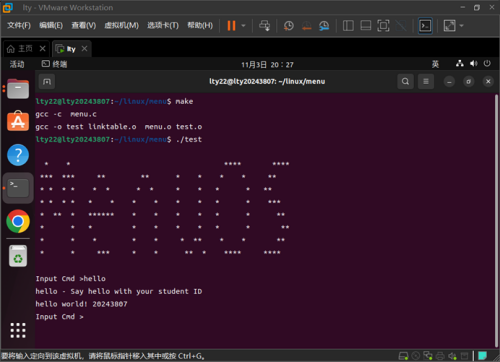This screenshot has width=500, height=362.
Task: Click the 'Input Cmd >' prompt line
Action: [x=59, y=317]
